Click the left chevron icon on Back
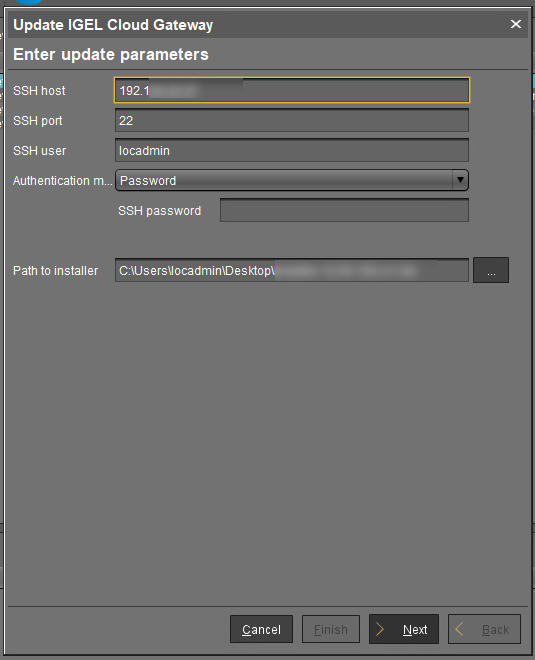 coord(459,629)
